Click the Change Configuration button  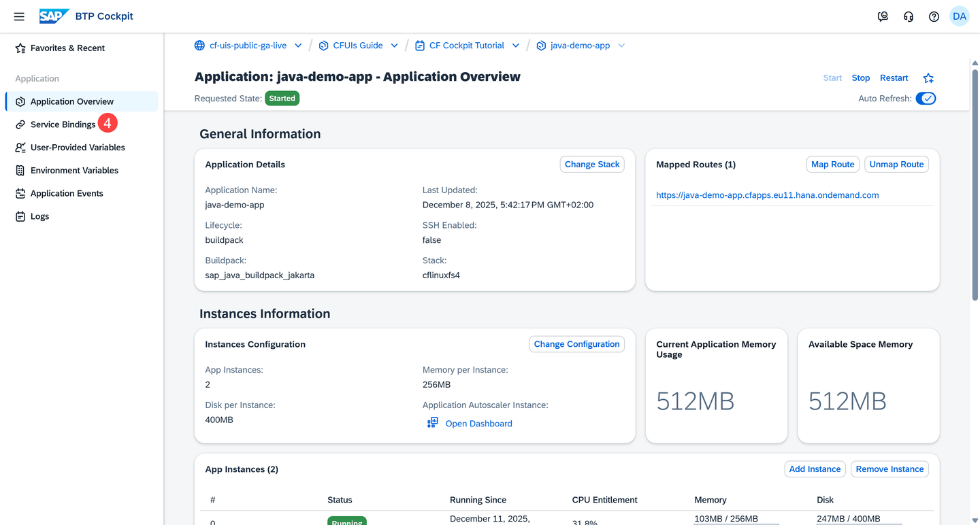577,344
